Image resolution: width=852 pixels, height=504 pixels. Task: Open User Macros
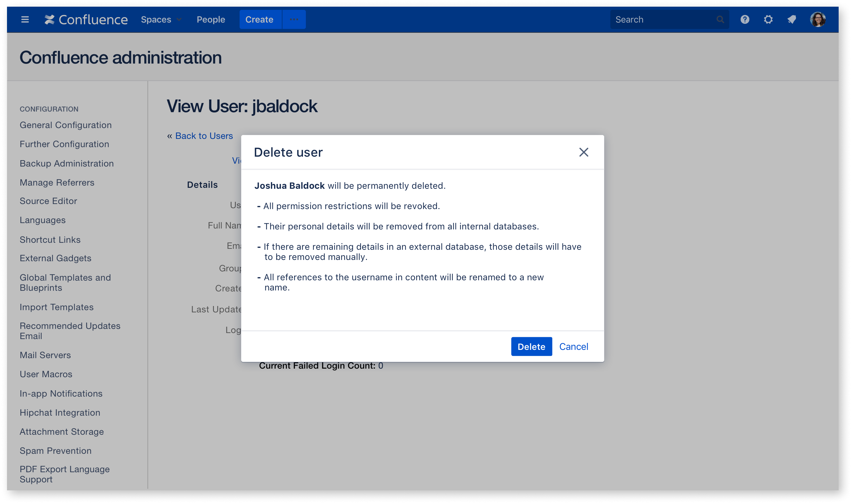pyautogui.click(x=46, y=374)
